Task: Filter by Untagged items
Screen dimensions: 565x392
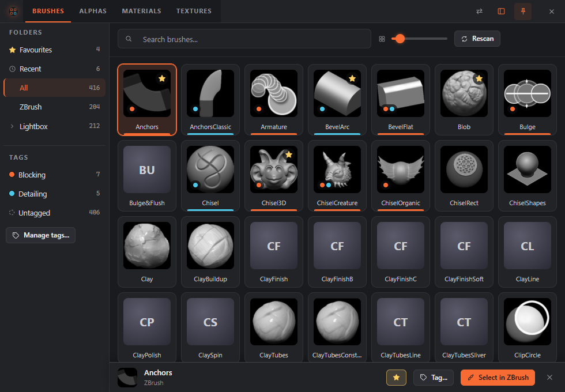Action: [54, 213]
